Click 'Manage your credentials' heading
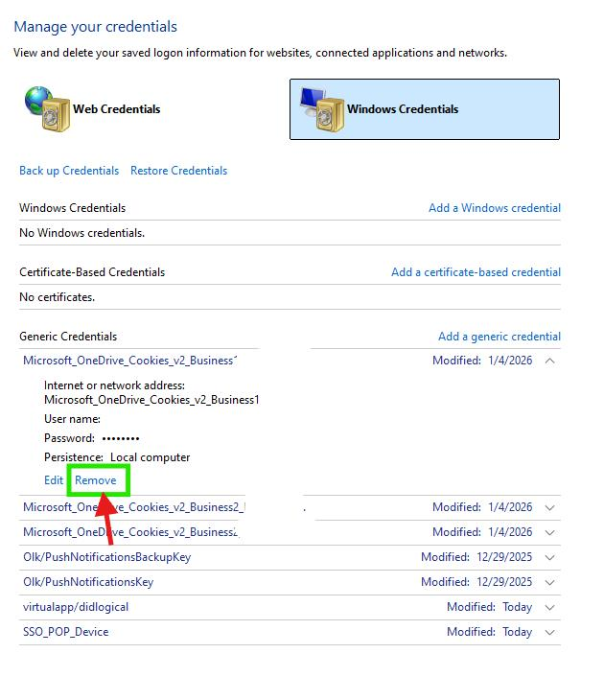Image resolution: width=604 pixels, height=700 pixels. (96, 27)
